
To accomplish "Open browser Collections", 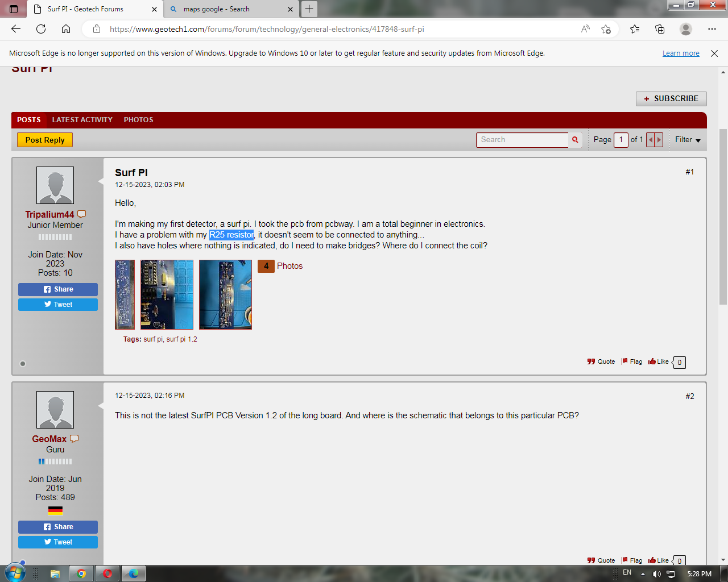I will tap(660, 29).
